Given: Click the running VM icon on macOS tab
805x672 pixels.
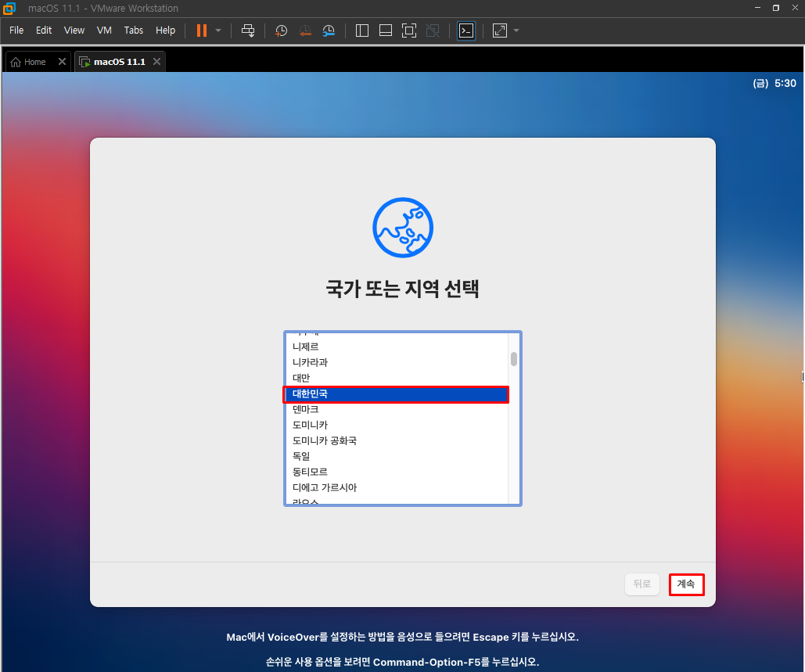Looking at the screenshot, I should 85,62.
